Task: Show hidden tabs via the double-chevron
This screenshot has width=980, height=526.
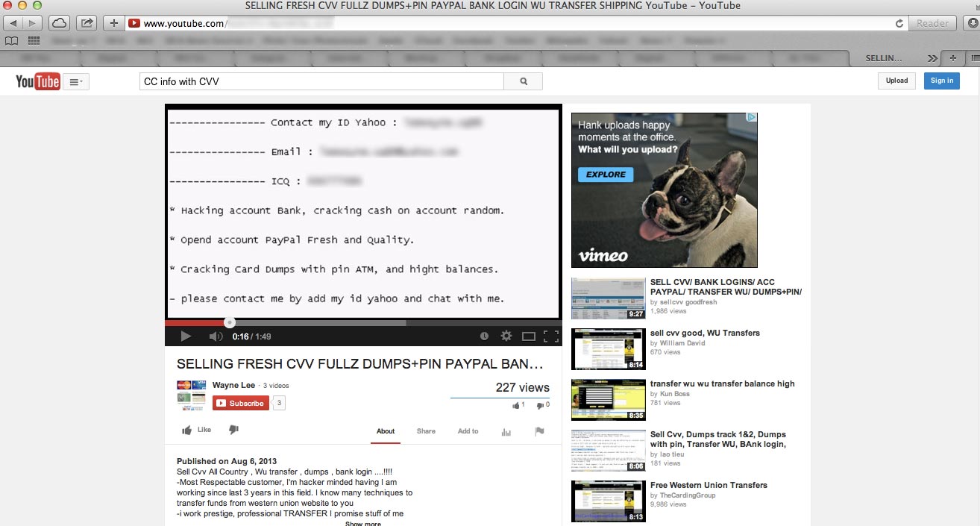Action: point(932,58)
